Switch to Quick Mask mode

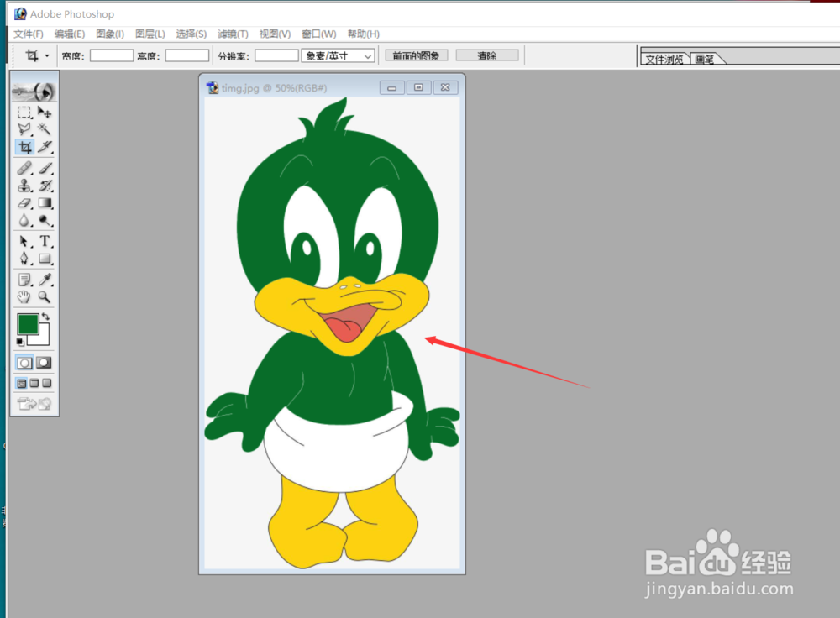[x=45, y=363]
